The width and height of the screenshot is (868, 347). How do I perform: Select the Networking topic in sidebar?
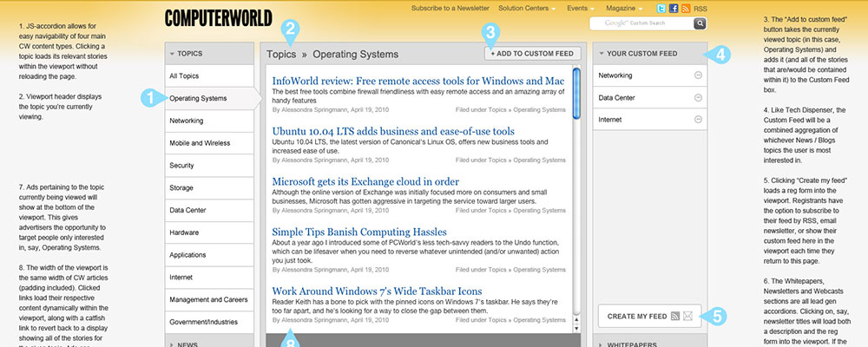(209, 121)
